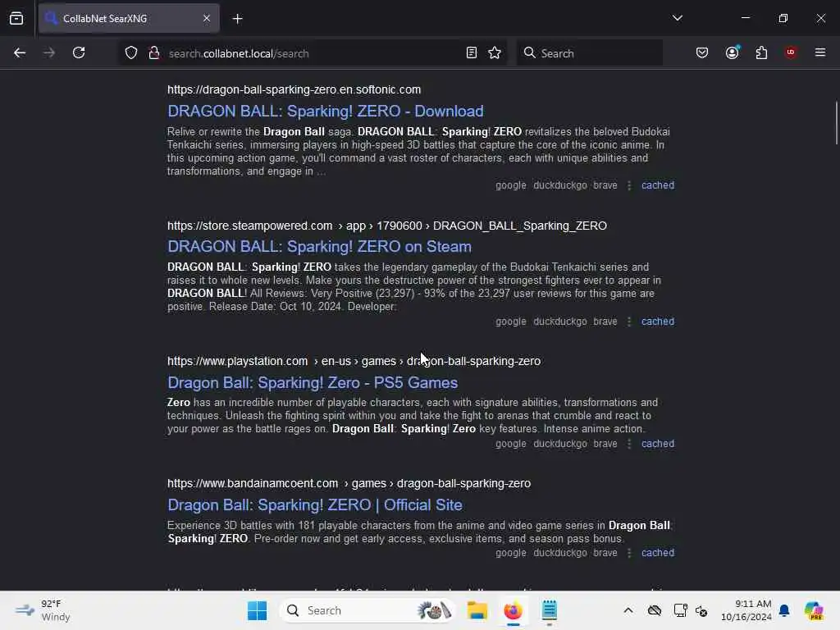The width and height of the screenshot is (840, 630).
Task: Open the weather widget showing 92°F
Action: [43, 610]
